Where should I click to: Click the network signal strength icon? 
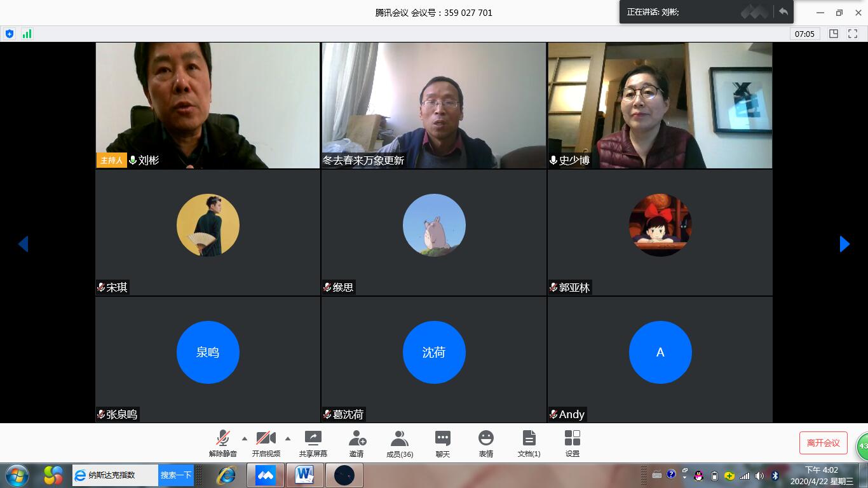(x=27, y=34)
